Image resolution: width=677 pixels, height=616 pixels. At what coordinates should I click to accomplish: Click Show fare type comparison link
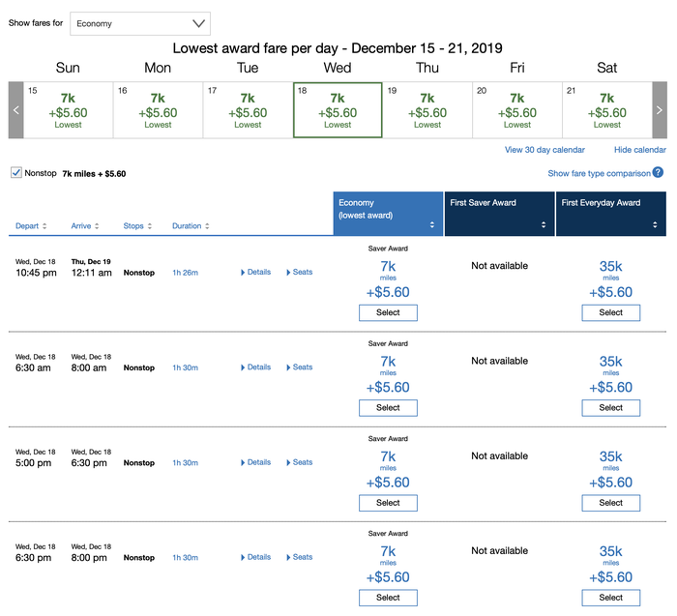pyautogui.click(x=599, y=173)
